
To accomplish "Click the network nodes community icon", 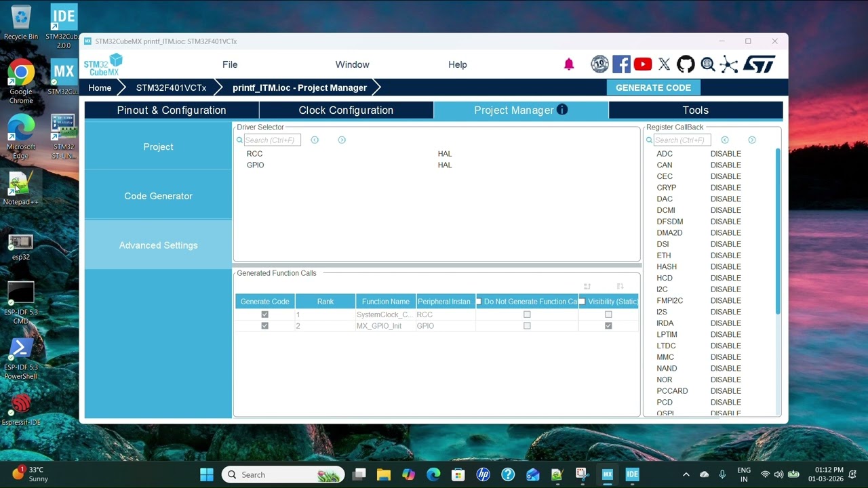I will (729, 64).
